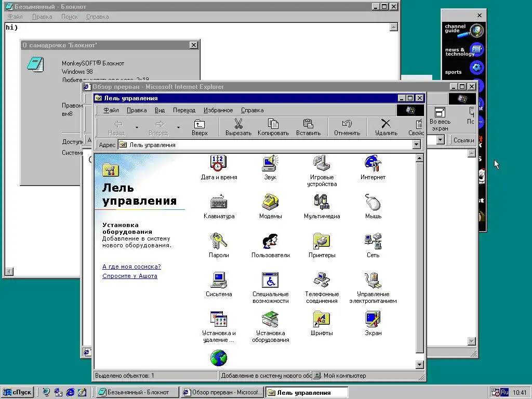This screenshot has height=399, width=532.
Task: Open the Правка menu in Лель управления
Action: coord(137,110)
